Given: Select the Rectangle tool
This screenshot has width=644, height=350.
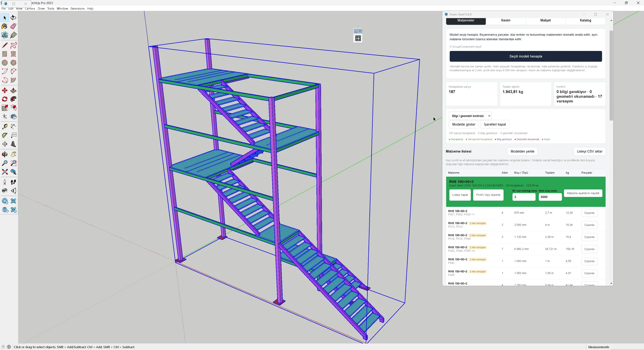Looking at the screenshot, I should tap(5, 54).
